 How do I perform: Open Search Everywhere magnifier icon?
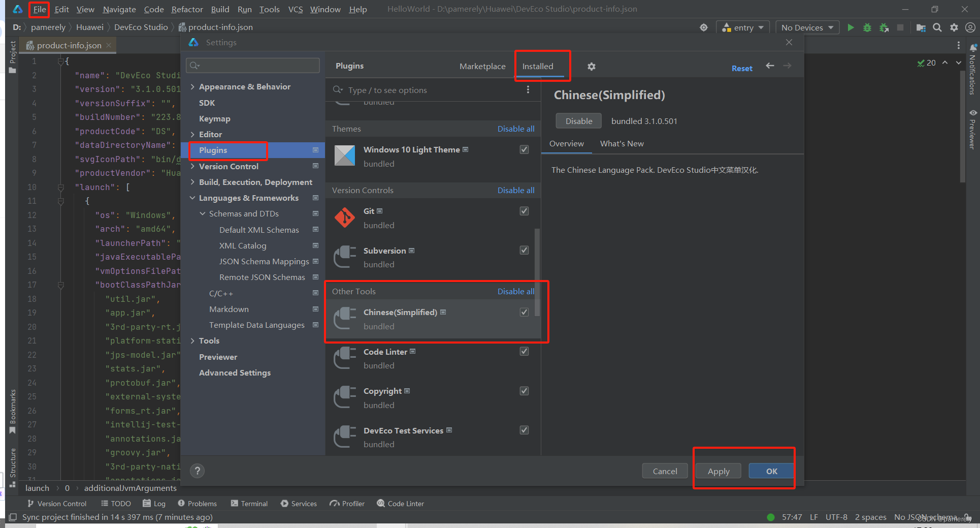point(937,27)
